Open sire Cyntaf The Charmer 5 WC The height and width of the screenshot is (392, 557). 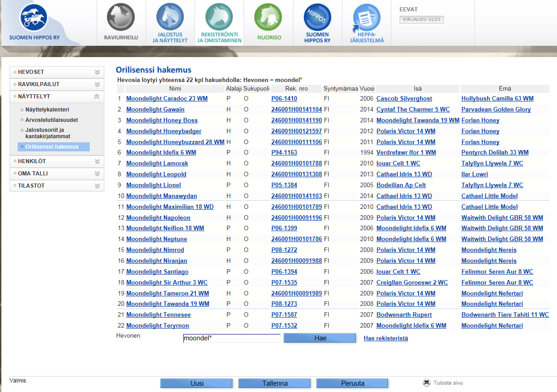[x=413, y=109]
